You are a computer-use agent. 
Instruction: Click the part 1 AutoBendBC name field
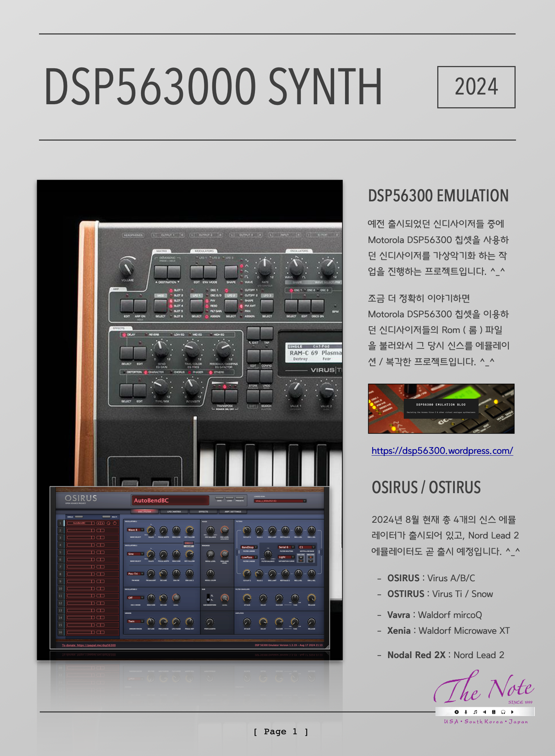(x=81, y=523)
